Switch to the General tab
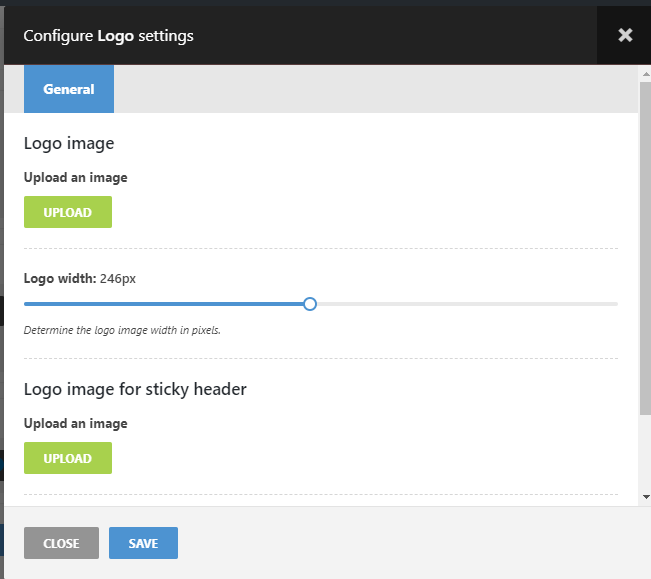 point(69,89)
